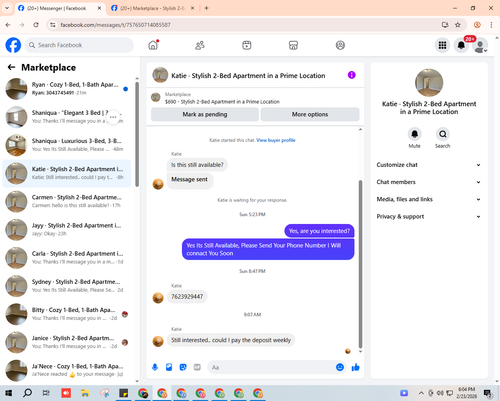Click the message text field Aa
Image resolution: width=500 pixels, height=401 pixels.
(270, 367)
